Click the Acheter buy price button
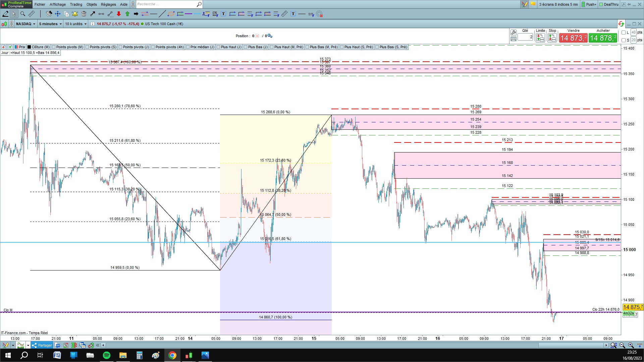Screen dimensions: 644x362 603,38
